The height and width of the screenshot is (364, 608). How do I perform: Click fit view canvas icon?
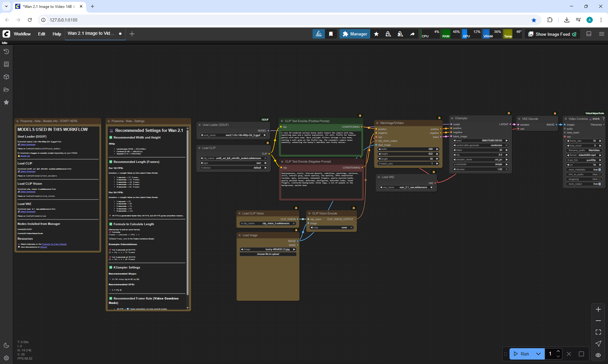coord(598,332)
